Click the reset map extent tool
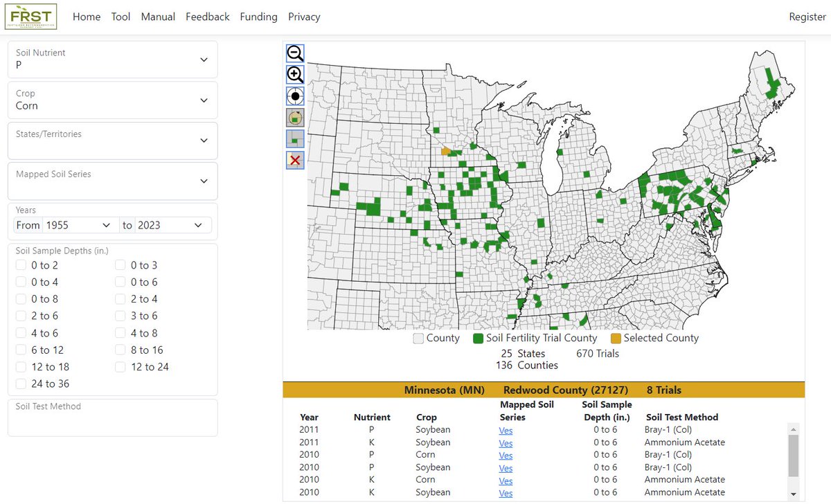The image size is (831, 504). (x=294, y=117)
